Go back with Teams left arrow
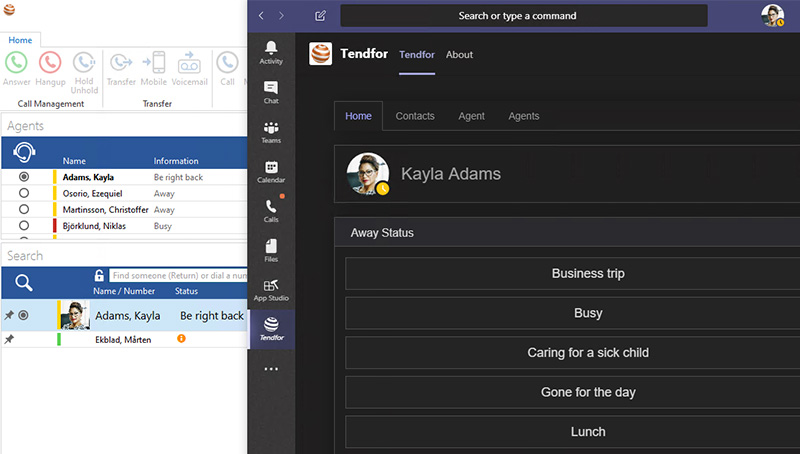This screenshot has width=800, height=454. point(261,16)
